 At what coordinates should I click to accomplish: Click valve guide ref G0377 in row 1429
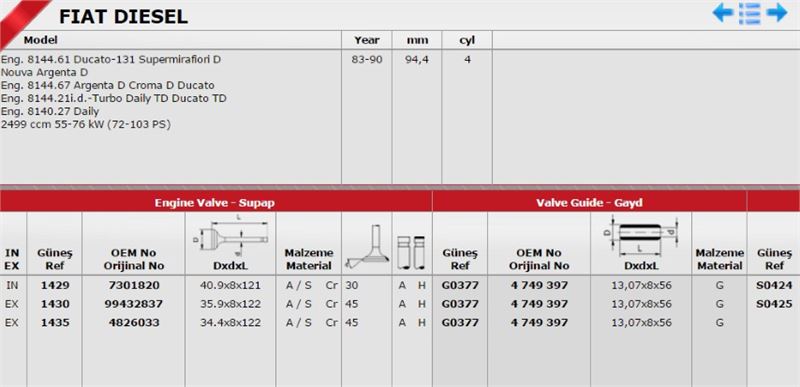coord(460,285)
